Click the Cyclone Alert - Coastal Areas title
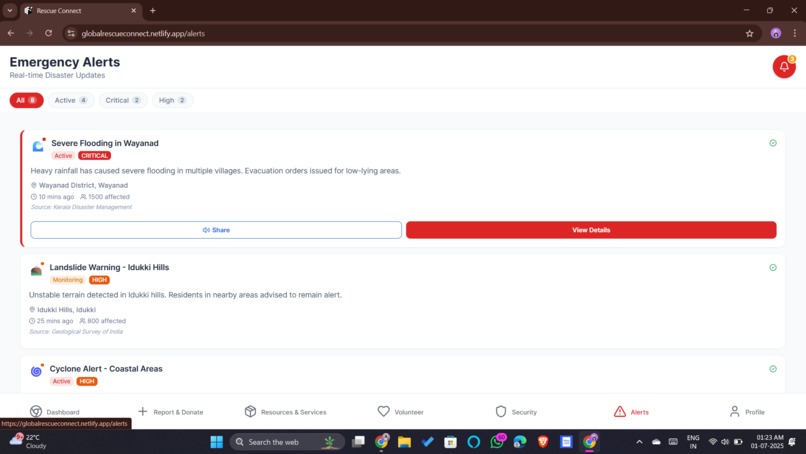Viewport: 806px width, 454px height. [106, 369]
